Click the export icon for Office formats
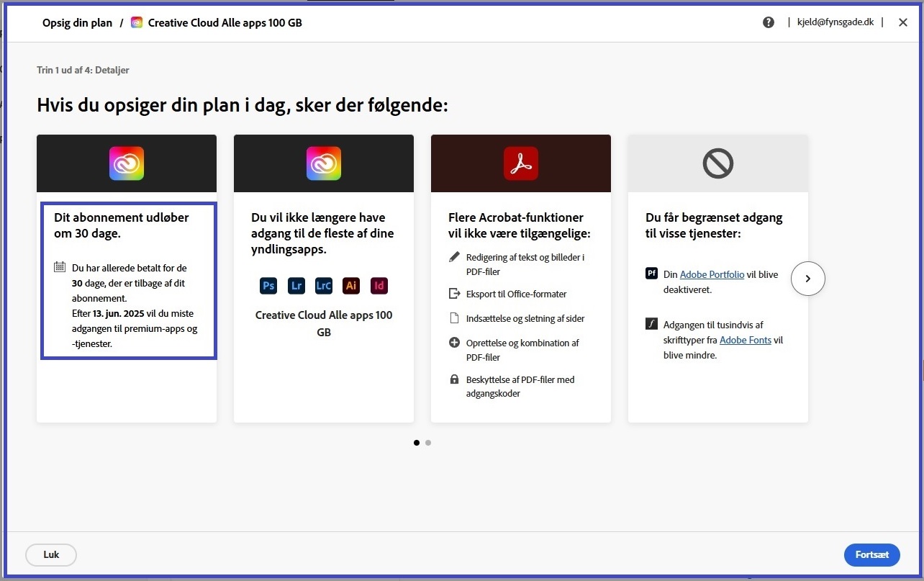 (454, 294)
